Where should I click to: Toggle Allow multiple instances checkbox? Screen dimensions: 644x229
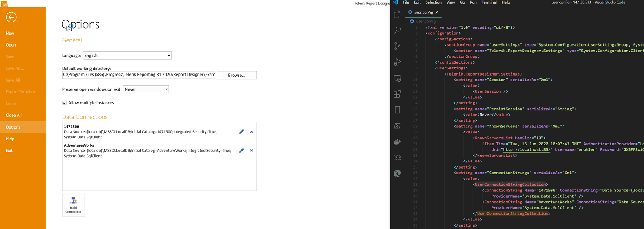pyautogui.click(x=64, y=103)
